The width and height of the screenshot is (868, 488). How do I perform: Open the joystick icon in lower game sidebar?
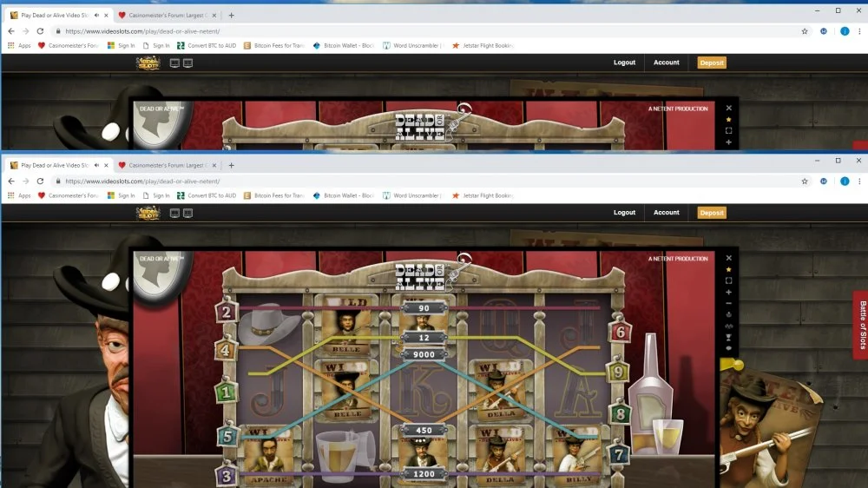(x=728, y=314)
